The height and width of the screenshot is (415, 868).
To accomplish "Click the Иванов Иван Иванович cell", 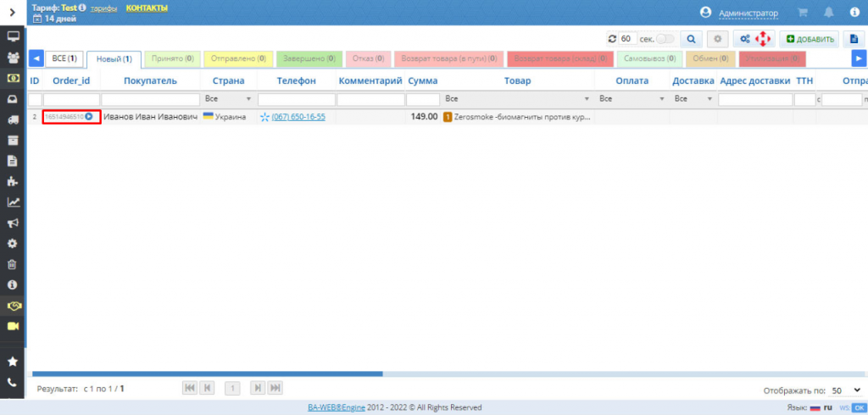I will [150, 117].
